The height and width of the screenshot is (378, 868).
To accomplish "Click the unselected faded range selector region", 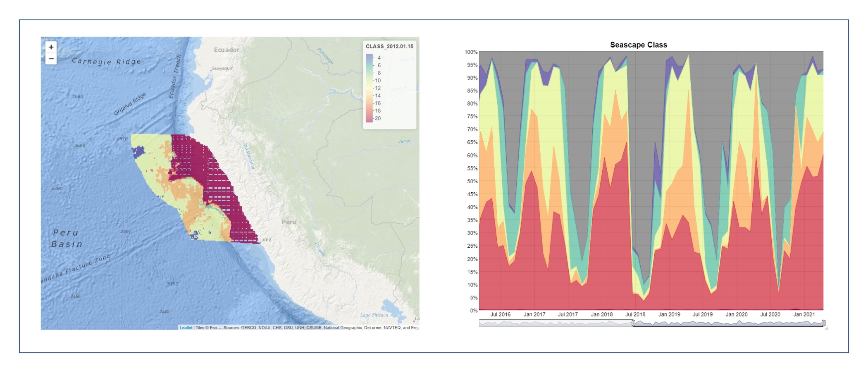I will click(x=556, y=323).
